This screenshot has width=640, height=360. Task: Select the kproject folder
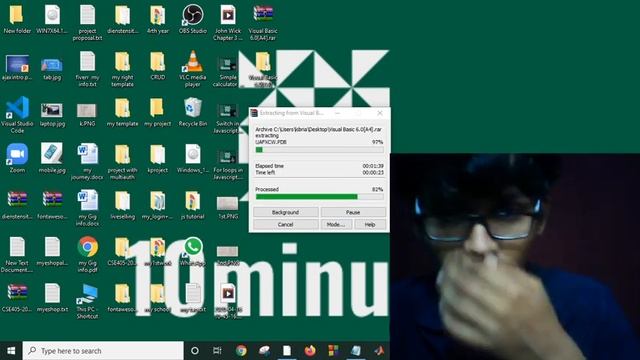pyautogui.click(x=158, y=158)
